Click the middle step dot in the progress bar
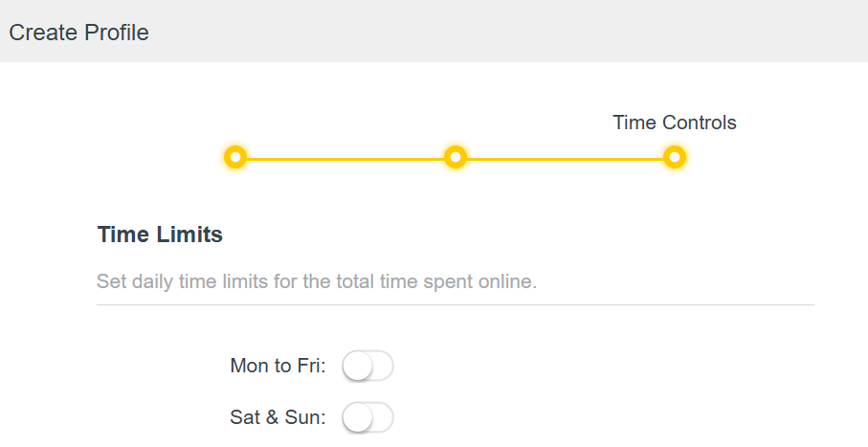The image size is (868, 447). [456, 157]
